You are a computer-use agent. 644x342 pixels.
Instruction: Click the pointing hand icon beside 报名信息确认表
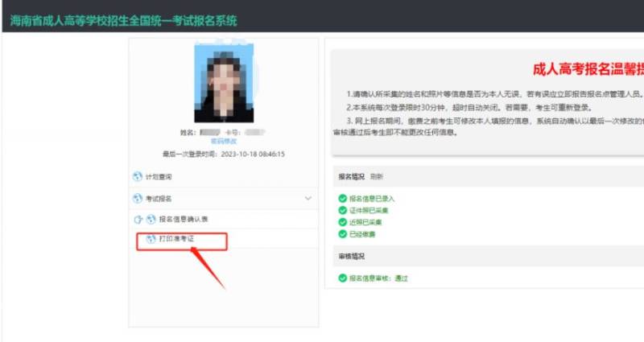point(137,219)
